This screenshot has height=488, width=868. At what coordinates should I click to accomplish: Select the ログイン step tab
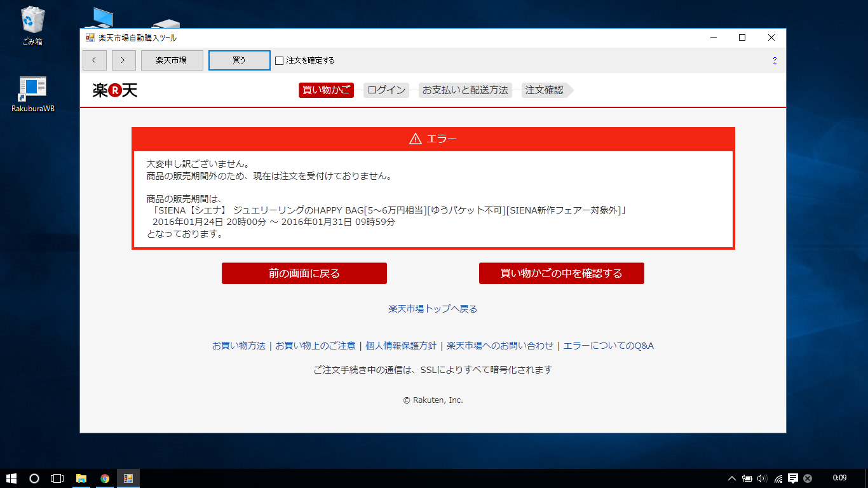click(x=386, y=90)
